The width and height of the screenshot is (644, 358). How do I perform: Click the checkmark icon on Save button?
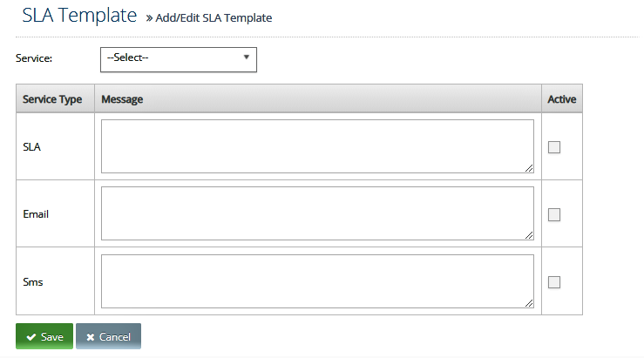[x=31, y=337]
